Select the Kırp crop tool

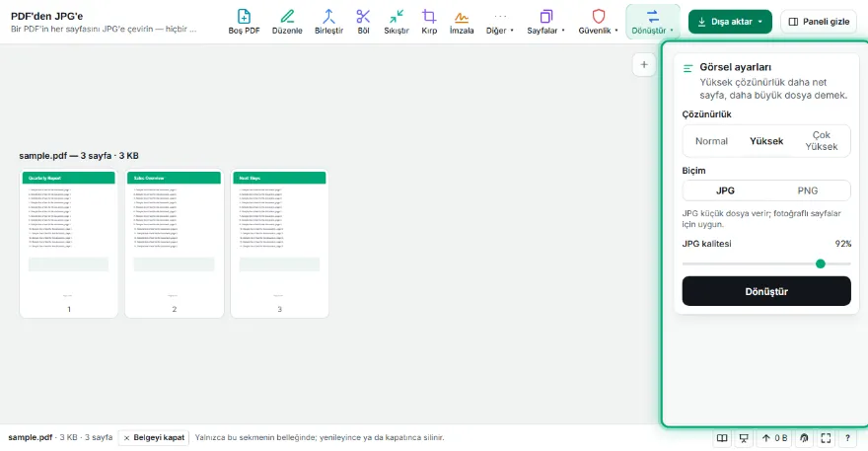pos(429,22)
